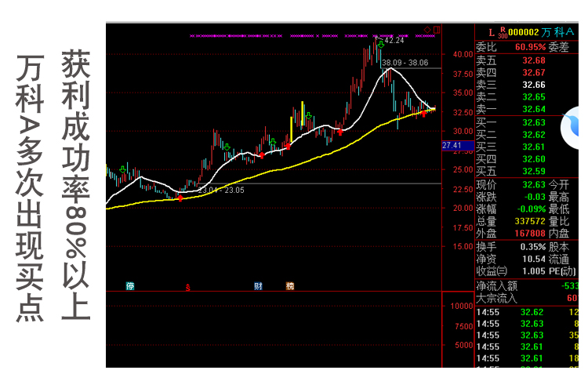Click the red S event marker
The width and height of the screenshot is (588, 392).
click(x=188, y=288)
